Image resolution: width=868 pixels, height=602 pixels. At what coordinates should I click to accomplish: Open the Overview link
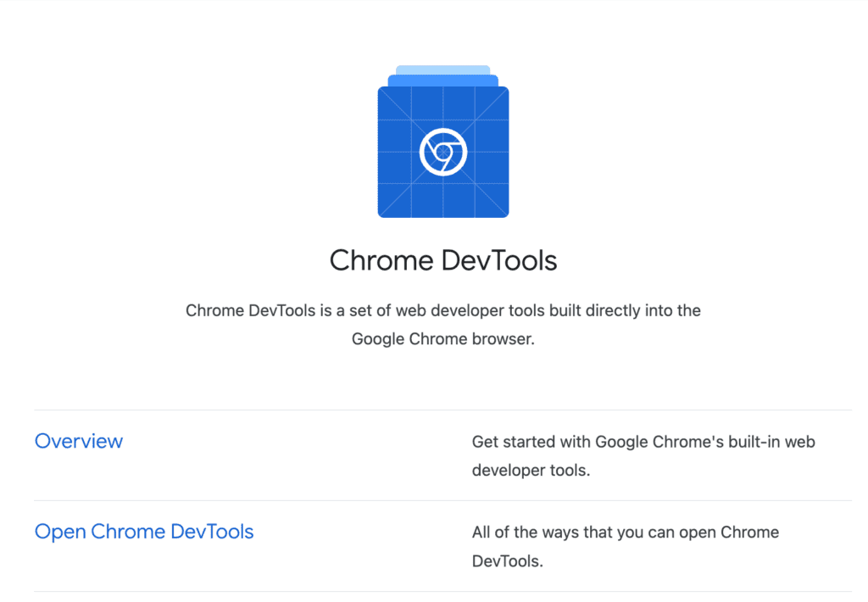[x=79, y=441]
